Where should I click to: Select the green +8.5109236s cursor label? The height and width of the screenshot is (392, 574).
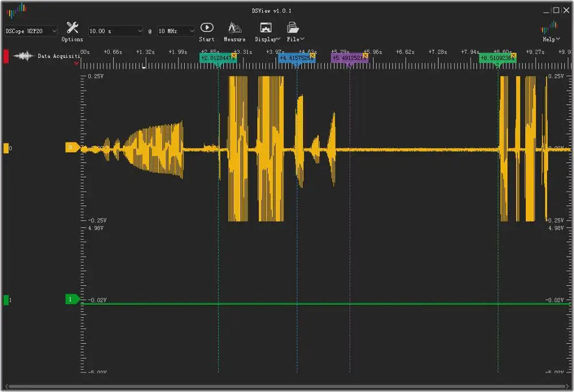(x=497, y=58)
